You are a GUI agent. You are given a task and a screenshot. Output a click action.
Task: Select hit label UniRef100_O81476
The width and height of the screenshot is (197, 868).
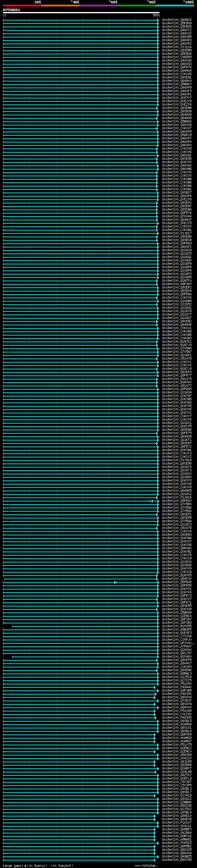pos(177,358)
